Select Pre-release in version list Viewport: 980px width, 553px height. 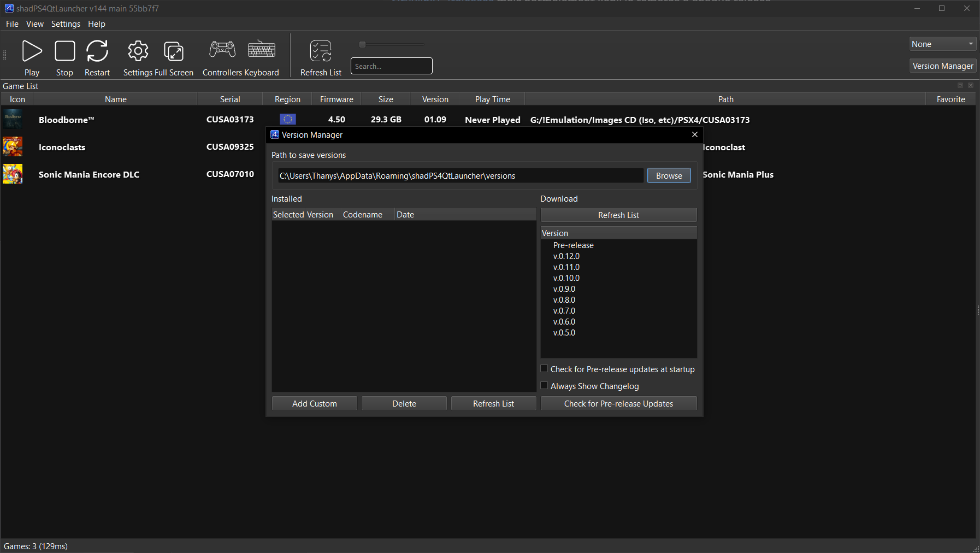(x=573, y=245)
